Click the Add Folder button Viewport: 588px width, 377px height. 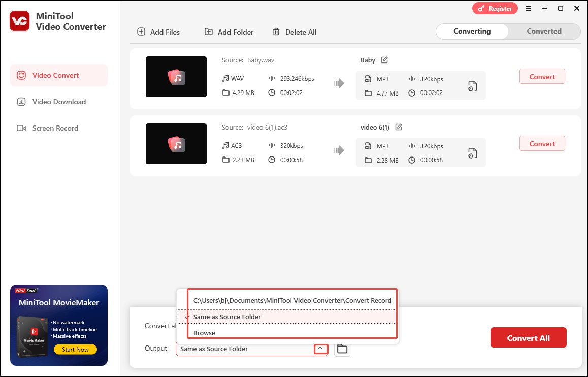(x=228, y=32)
